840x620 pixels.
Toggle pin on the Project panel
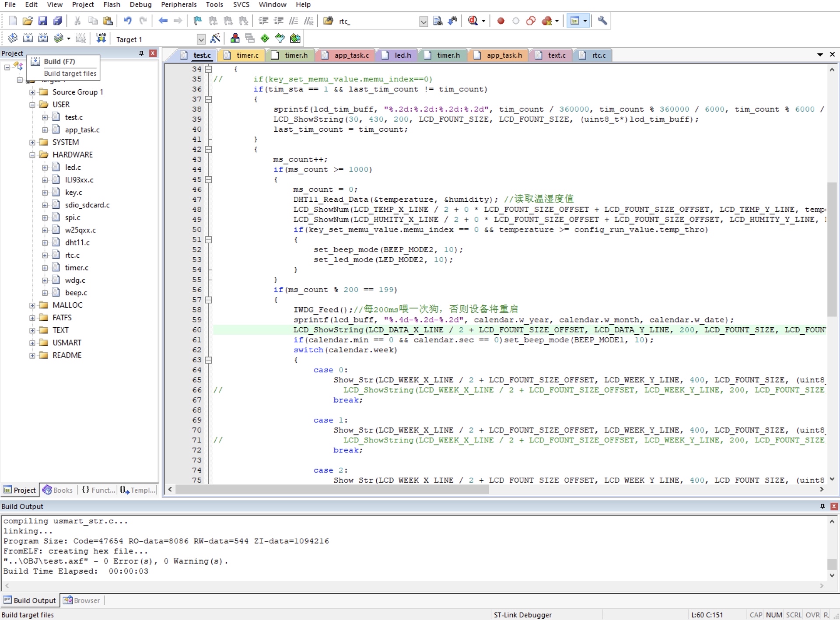point(141,53)
